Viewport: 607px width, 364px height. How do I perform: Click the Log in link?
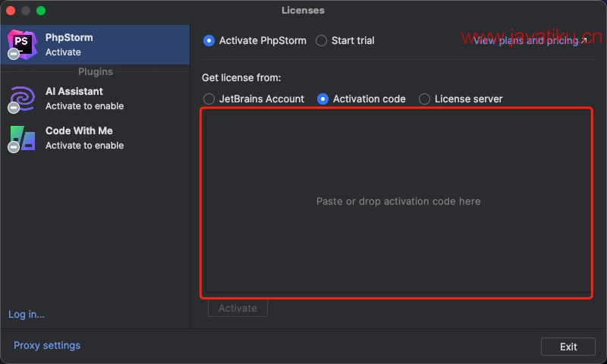27,314
